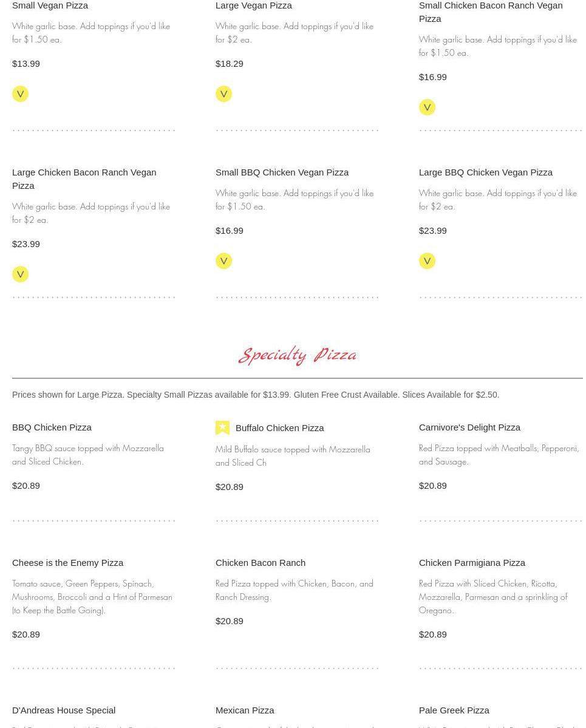Select Mexican Pizza title
The image size is (586, 728).
click(245, 710)
